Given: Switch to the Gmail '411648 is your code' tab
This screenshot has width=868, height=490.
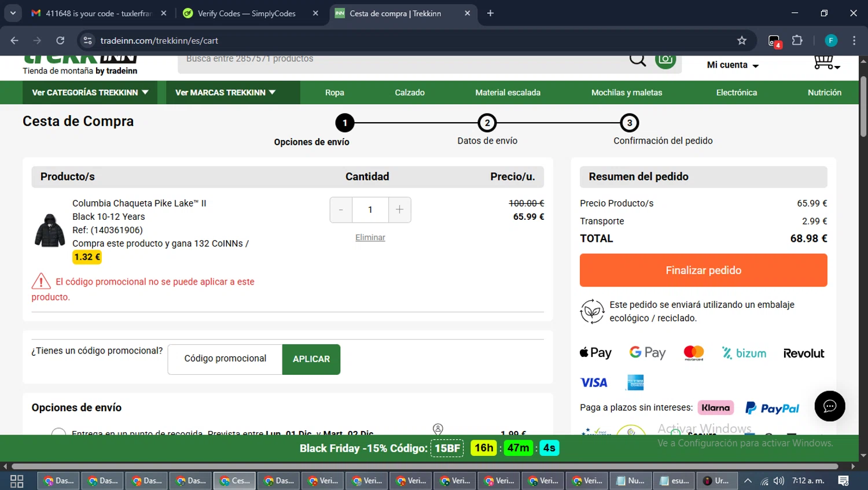Looking at the screenshot, I should [100, 13].
